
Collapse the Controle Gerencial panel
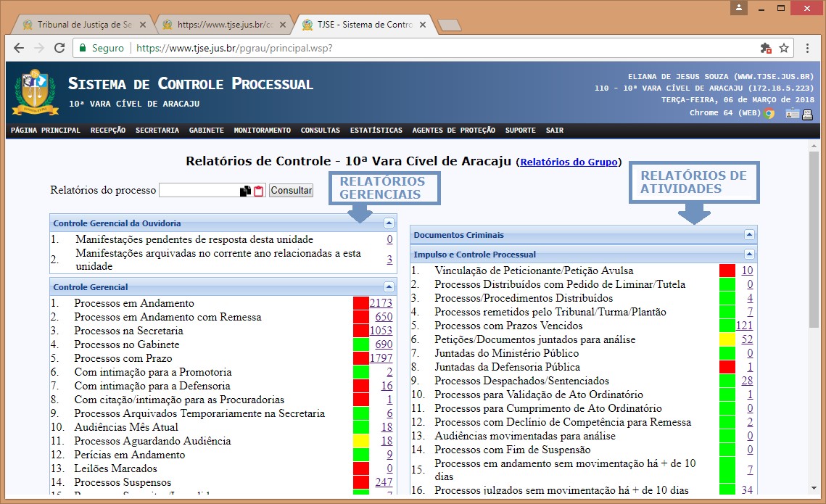point(389,287)
